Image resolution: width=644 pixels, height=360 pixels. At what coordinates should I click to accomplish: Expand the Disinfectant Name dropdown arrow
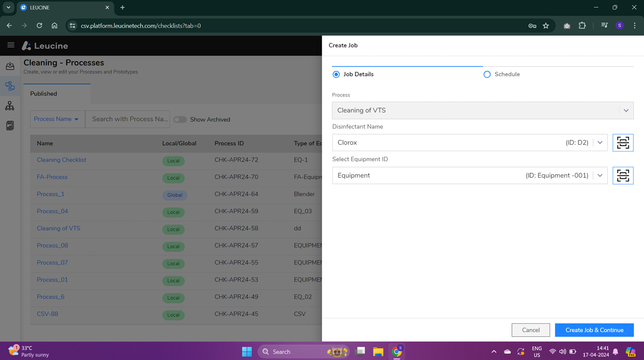pos(600,143)
